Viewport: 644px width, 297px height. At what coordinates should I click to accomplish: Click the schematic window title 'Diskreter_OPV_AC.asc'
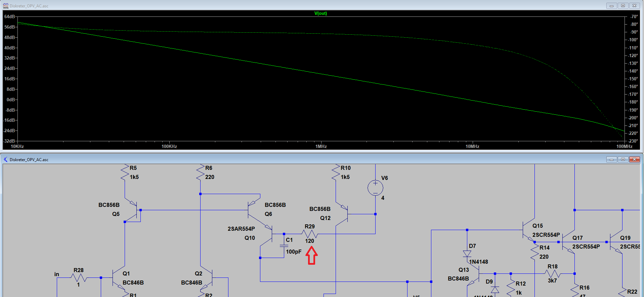(x=29, y=160)
